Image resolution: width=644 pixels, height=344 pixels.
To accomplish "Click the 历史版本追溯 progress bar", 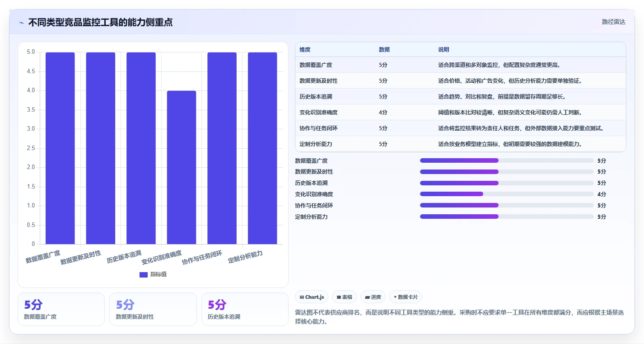I will point(507,183).
